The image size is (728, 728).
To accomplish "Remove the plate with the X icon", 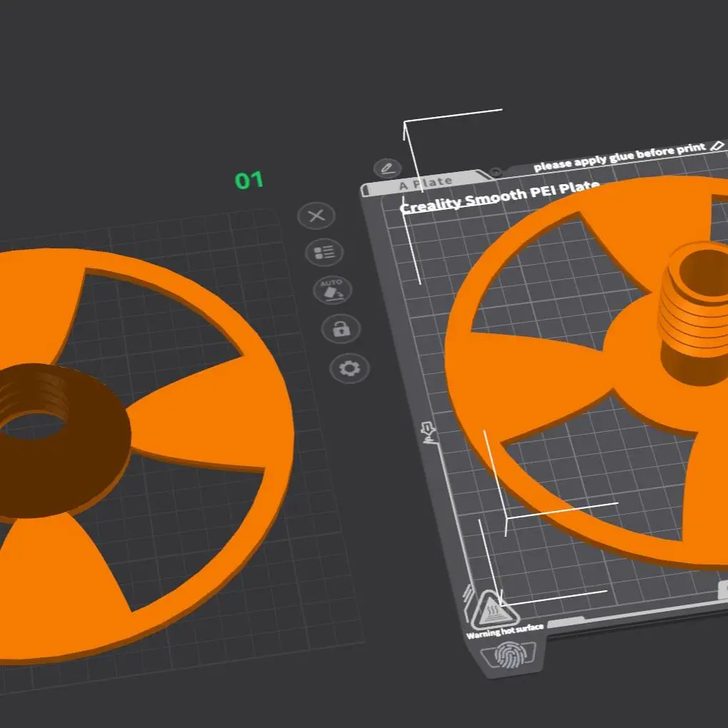I will (x=317, y=216).
